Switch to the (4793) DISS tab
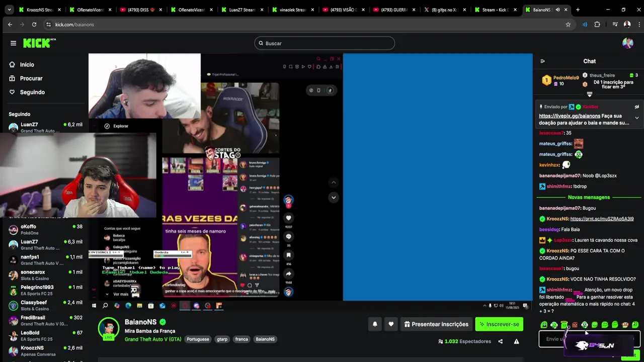Screen dimensions: 644x362 tap(141, 10)
